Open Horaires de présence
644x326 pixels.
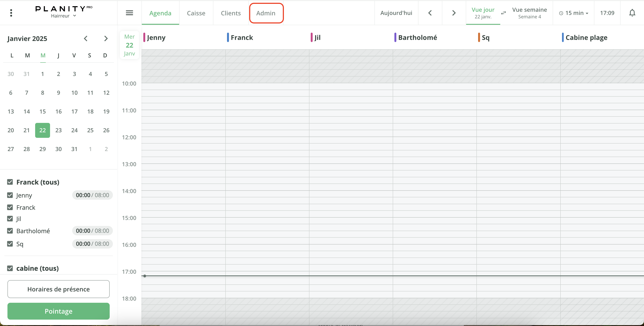click(59, 289)
